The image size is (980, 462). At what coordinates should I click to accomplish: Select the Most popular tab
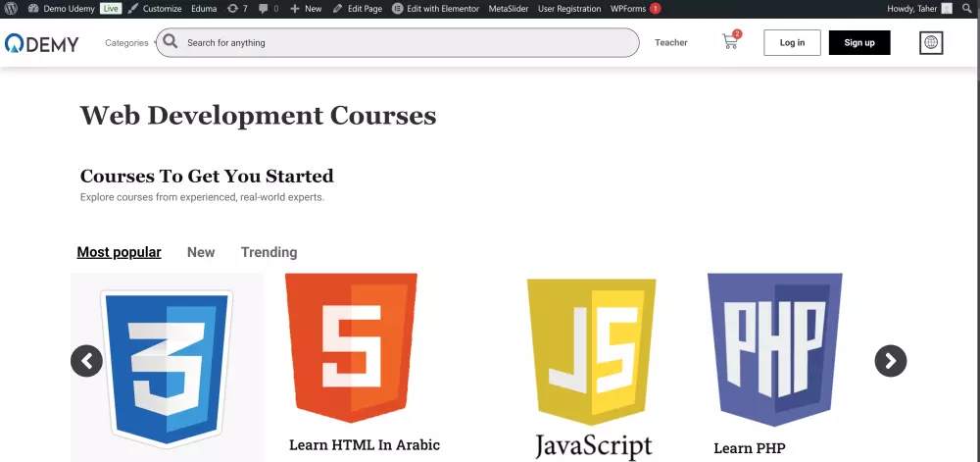(119, 252)
